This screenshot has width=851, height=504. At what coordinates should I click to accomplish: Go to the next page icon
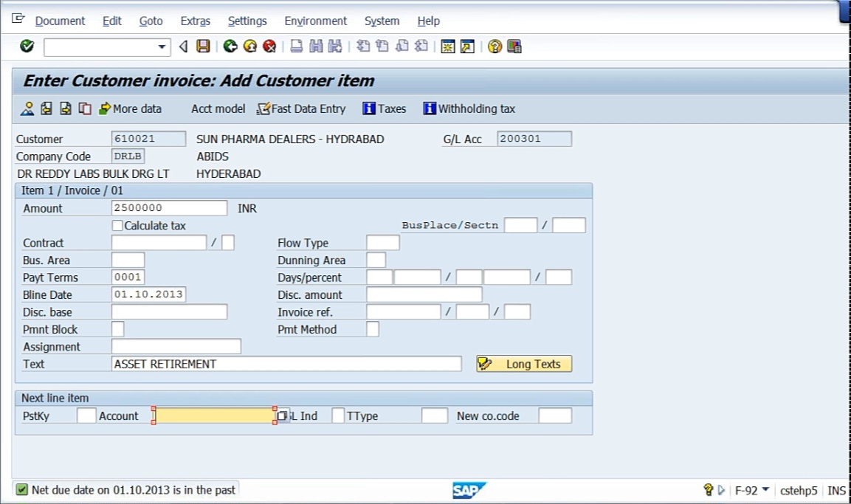[x=402, y=46]
